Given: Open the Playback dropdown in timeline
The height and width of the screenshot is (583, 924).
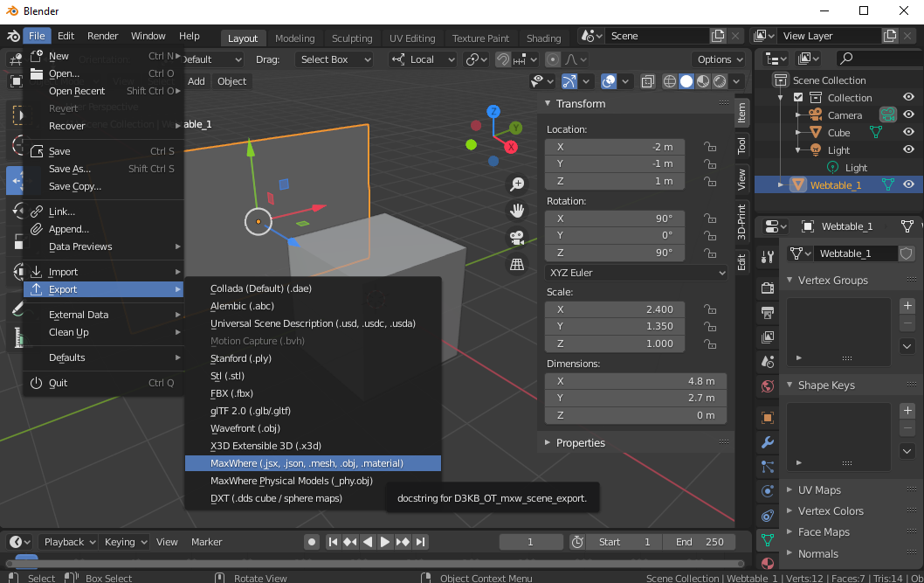Looking at the screenshot, I should (70, 542).
